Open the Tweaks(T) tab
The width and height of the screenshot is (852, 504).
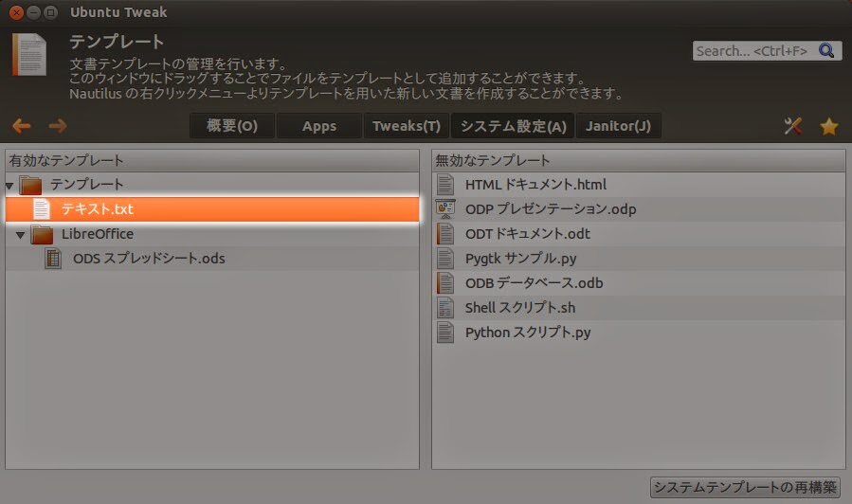407,126
